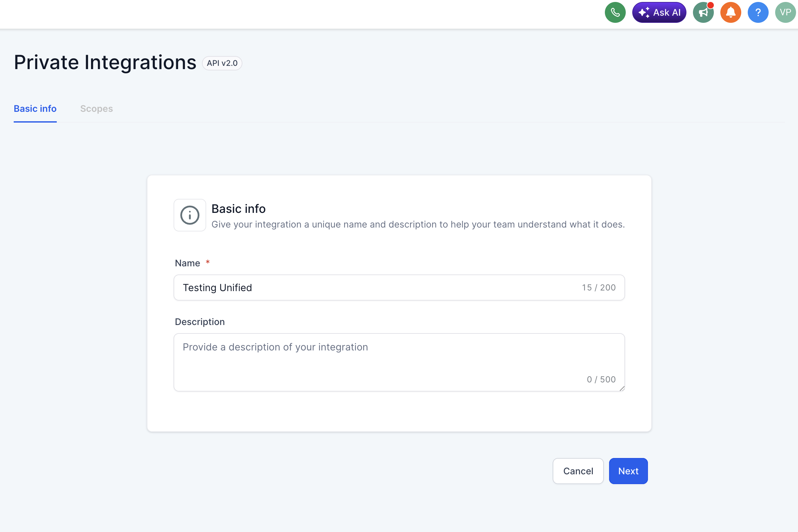Click the 0 / 500 character counter
Image resolution: width=798 pixels, height=532 pixels.
601,379
